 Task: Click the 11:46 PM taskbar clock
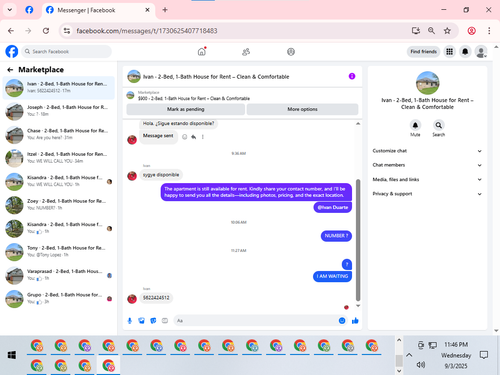(456, 345)
